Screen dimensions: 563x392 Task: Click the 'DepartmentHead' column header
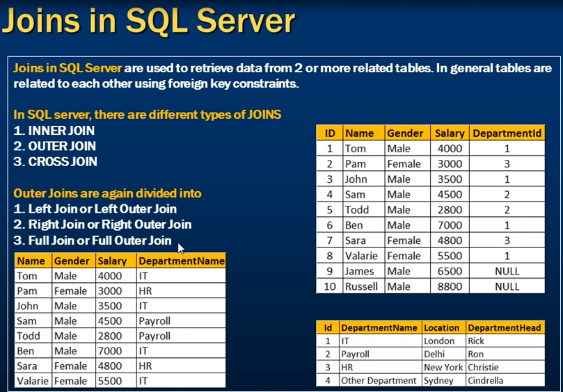pyautogui.click(x=505, y=327)
